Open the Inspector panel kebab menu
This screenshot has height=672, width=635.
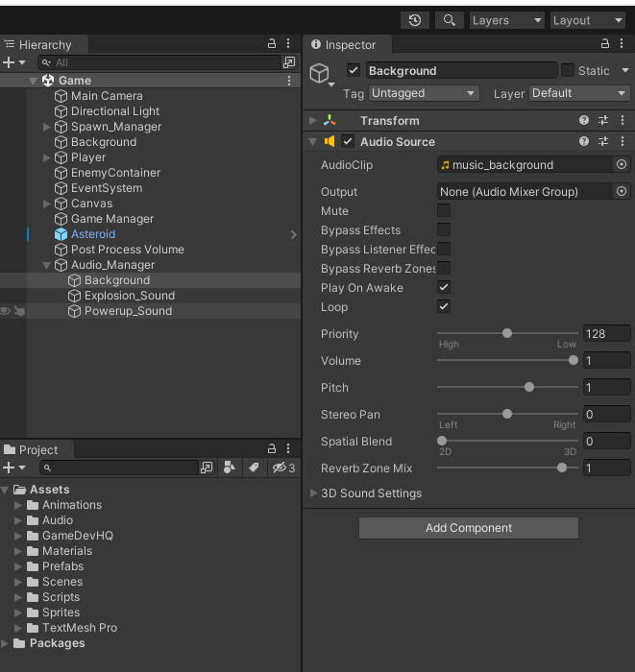(x=622, y=43)
